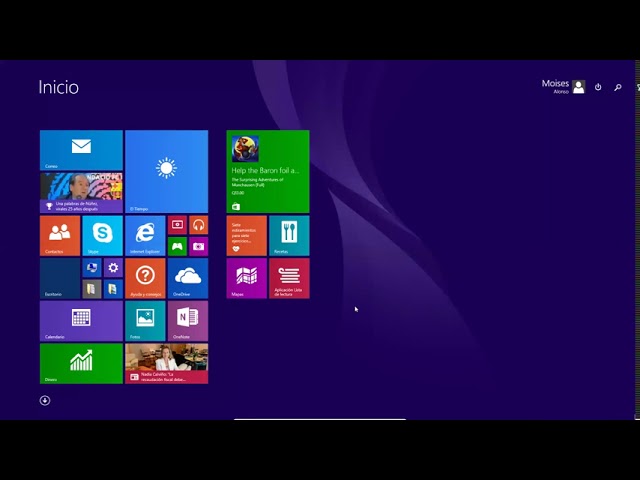
Task: Open the Store tile showing Baron game
Action: (x=267, y=171)
